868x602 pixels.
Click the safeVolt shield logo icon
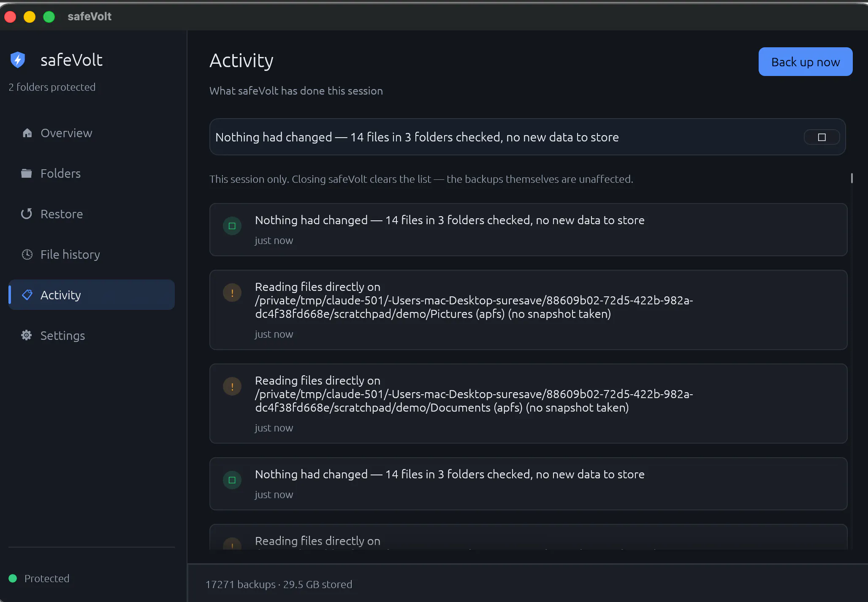click(x=18, y=60)
